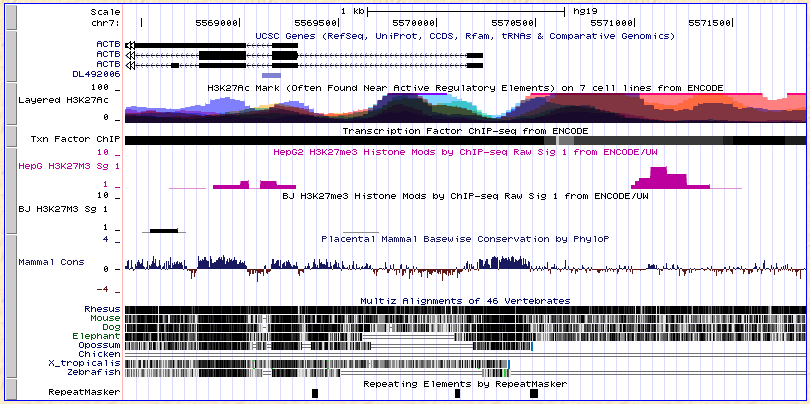The image size is (810, 404).
Task: Open BJ H3K27me3 Histone Mods title
Action: (x=465, y=196)
